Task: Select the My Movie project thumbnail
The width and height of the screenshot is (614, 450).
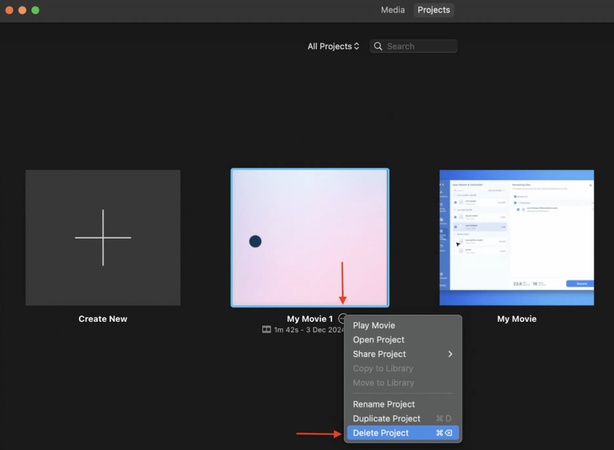Action: click(516, 237)
